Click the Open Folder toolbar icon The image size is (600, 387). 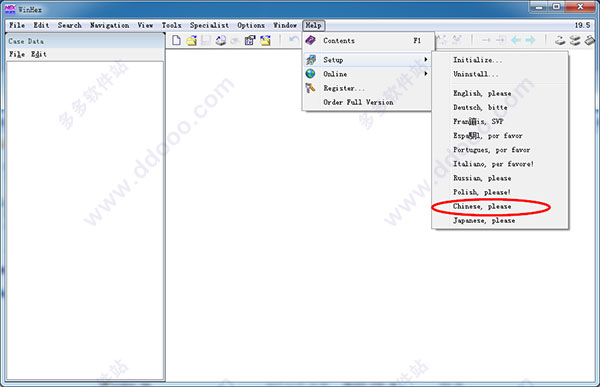pyautogui.click(x=265, y=40)
